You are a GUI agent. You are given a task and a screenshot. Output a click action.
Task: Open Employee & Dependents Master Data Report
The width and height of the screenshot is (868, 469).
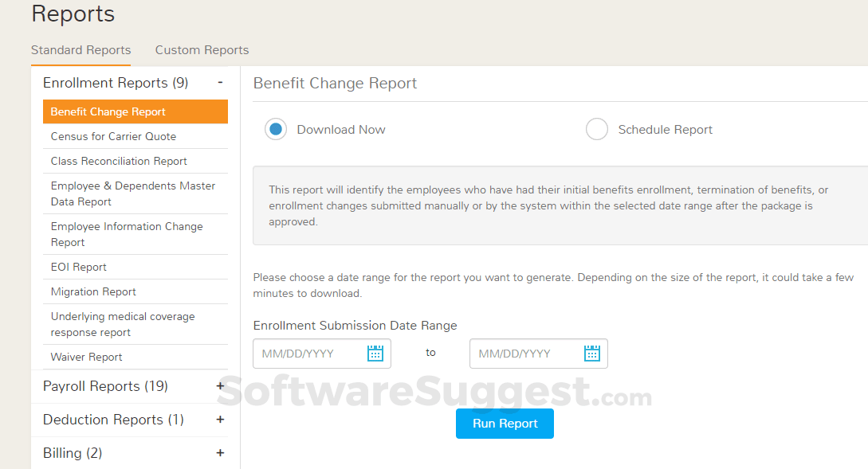(135, 193)
